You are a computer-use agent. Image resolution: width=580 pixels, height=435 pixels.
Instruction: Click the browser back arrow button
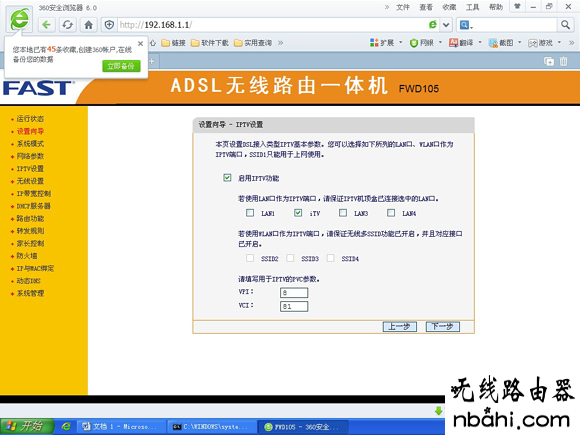46,25
